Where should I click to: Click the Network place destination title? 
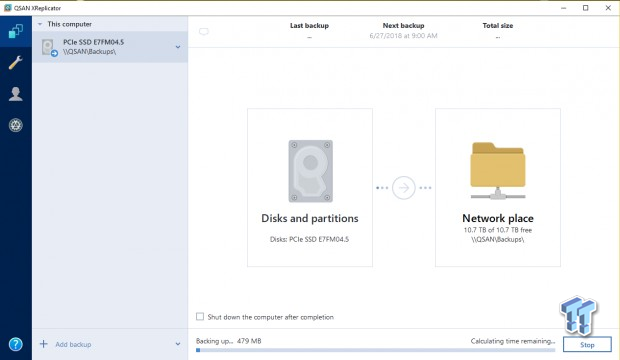click(498, 218)
